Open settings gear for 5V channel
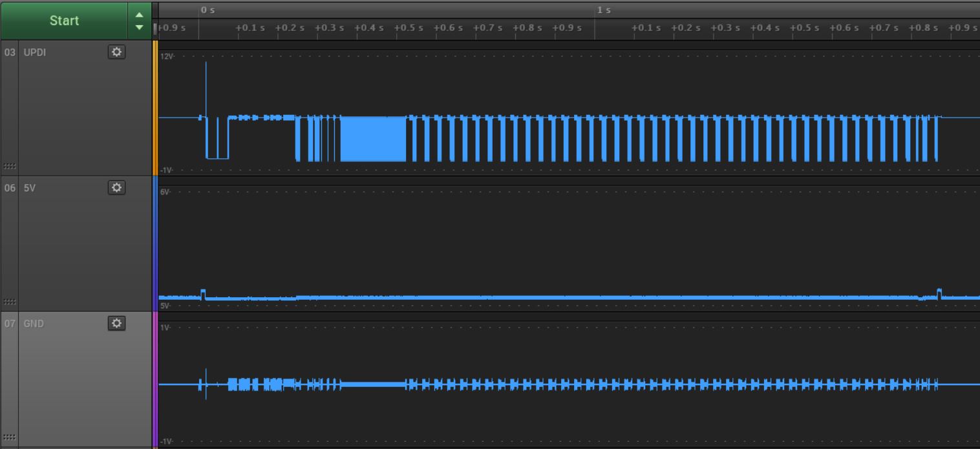980x449 pixels. (116, 188)
